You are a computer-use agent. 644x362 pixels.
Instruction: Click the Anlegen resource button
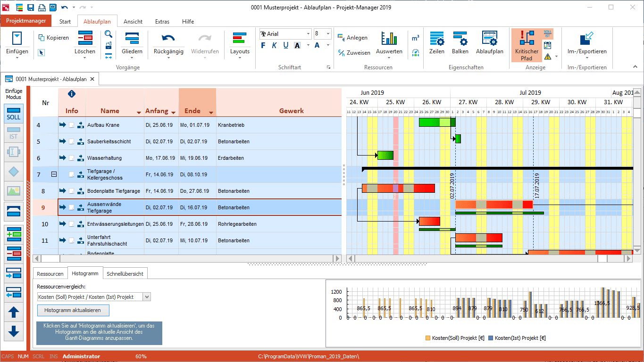pyautogui.click(x=352, y=38)
